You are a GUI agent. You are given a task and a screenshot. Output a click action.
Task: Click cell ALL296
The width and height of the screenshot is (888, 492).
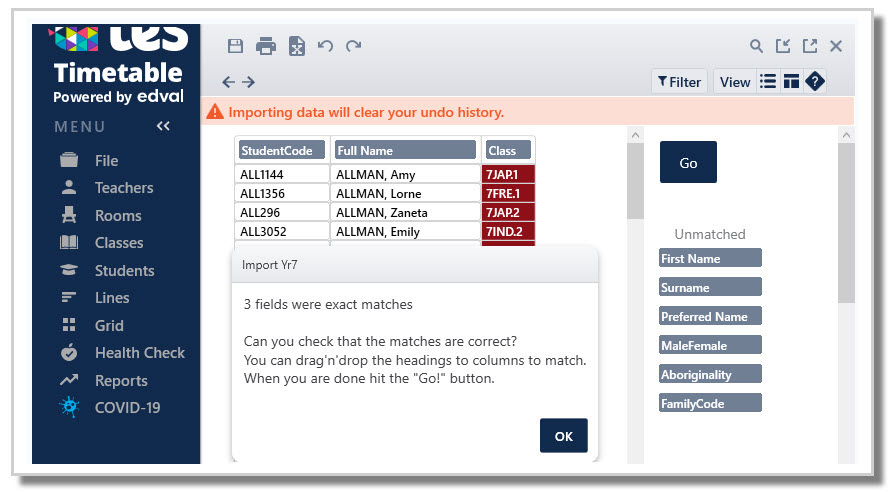[x=282, y=212]
